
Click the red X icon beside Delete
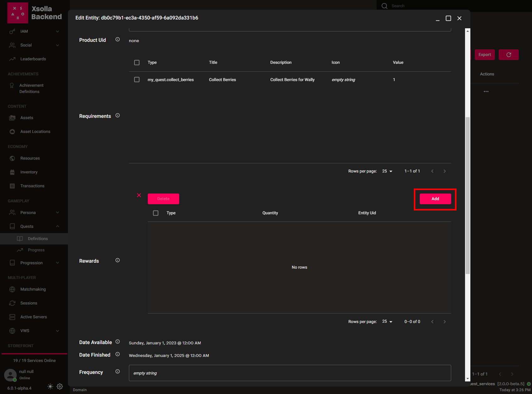pyautogui.click(x=139, y=195)
